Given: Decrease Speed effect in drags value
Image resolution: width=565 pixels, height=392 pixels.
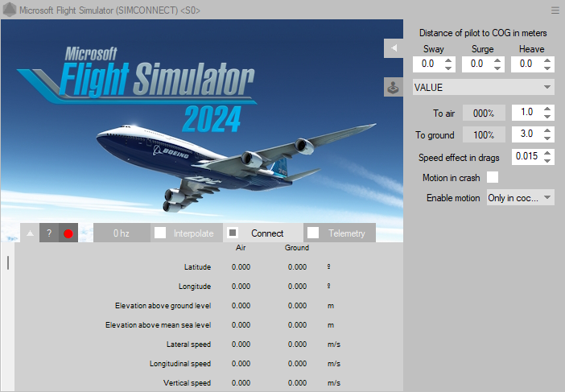Looking at the screenshot, I should (547, 160).
